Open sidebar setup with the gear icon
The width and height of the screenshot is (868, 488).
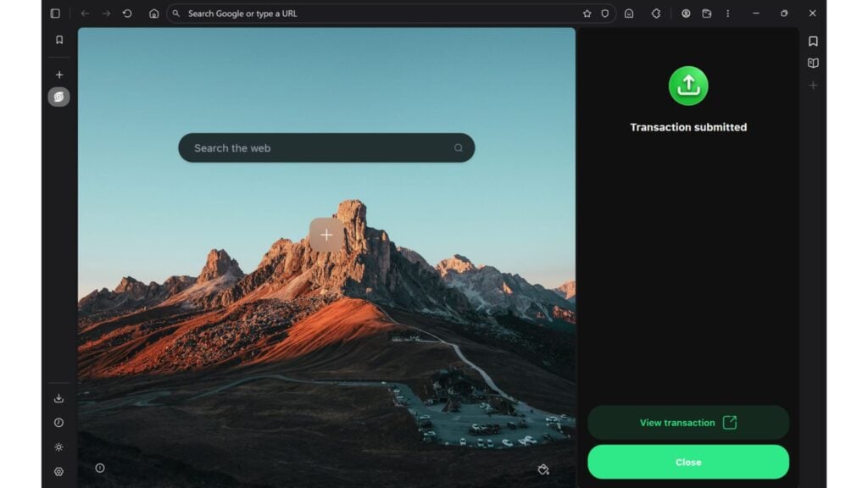point(58,470)
